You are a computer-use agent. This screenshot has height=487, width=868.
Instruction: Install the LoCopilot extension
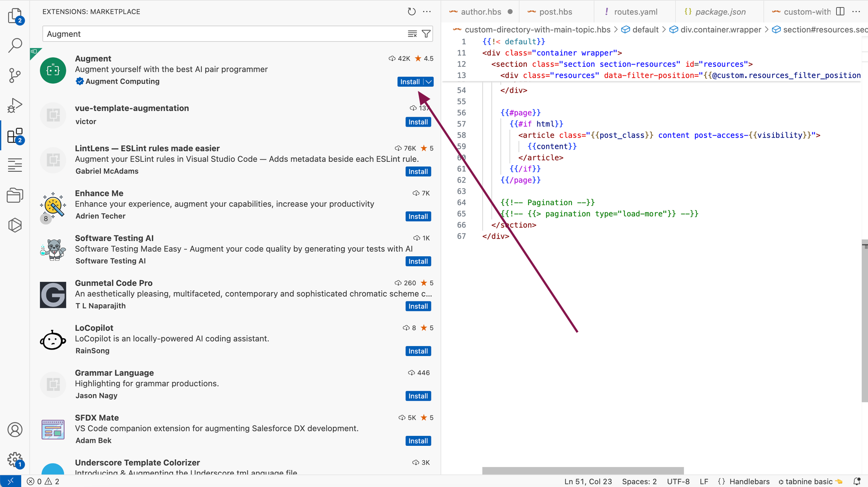(x=418, y=351)
